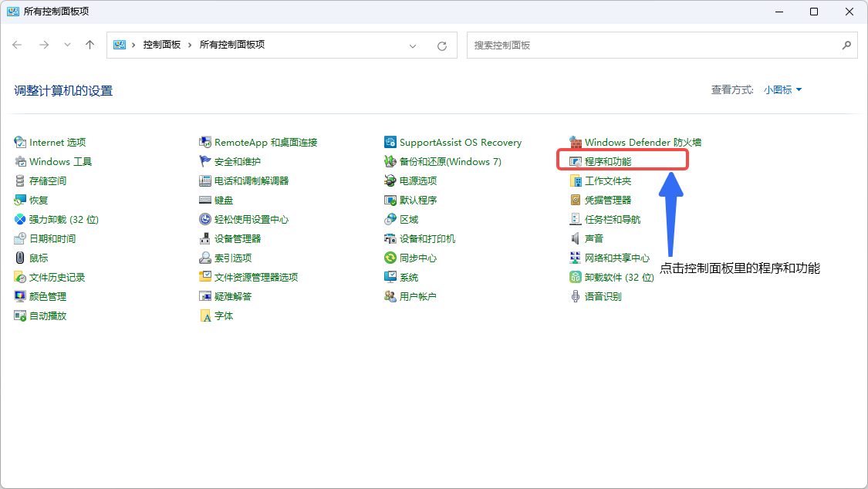Open the 电源选项 icon

click(390, 181)
